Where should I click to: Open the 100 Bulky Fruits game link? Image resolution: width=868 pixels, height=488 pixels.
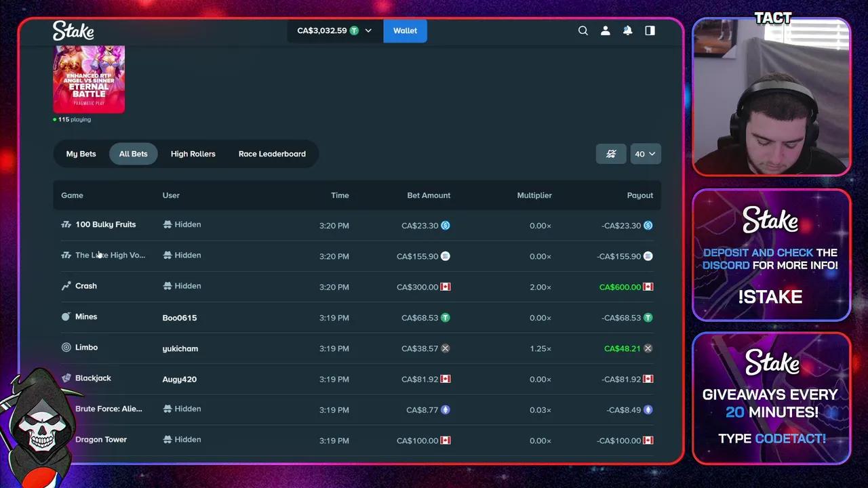click(x=106, y=224)
